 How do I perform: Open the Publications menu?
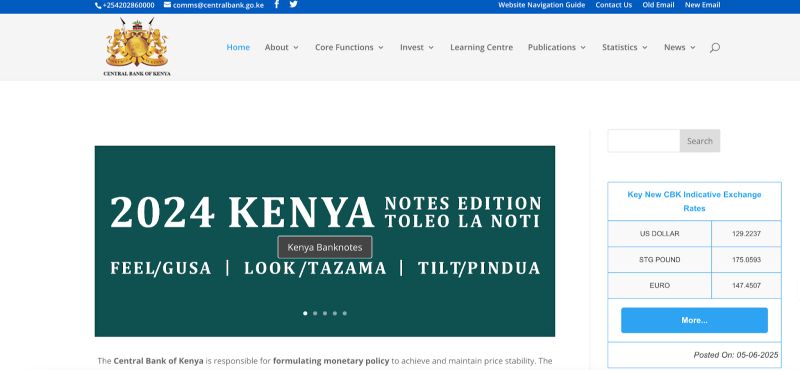pos(557,47)
